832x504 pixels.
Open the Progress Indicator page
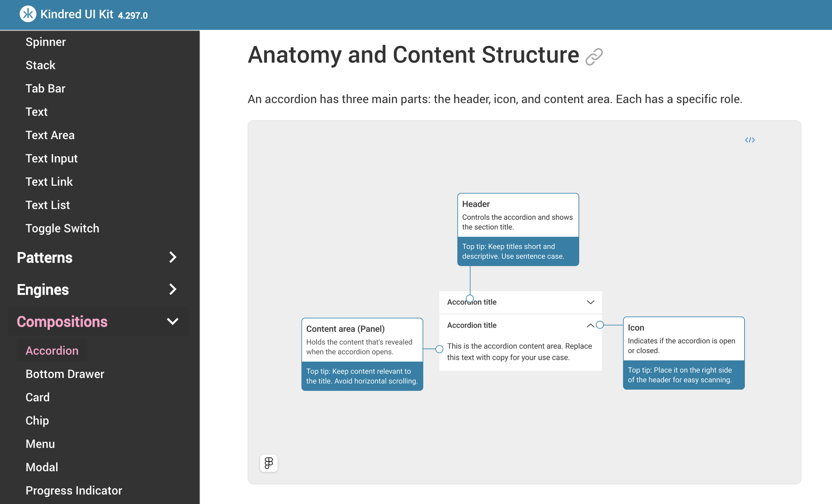pyautogui.click(x=74, y=491)
